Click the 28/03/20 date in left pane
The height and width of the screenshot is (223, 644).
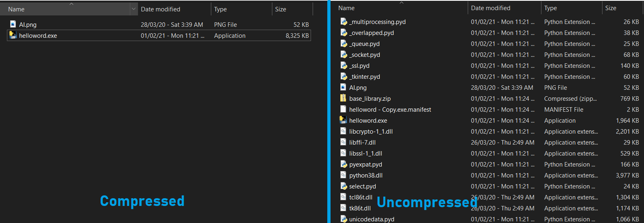(172, 25)
